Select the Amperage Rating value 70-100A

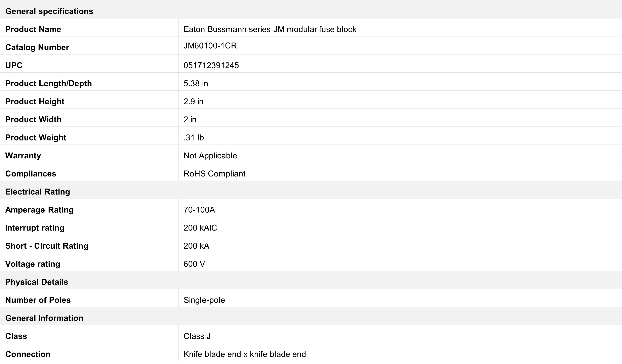[x=199, y=210]
